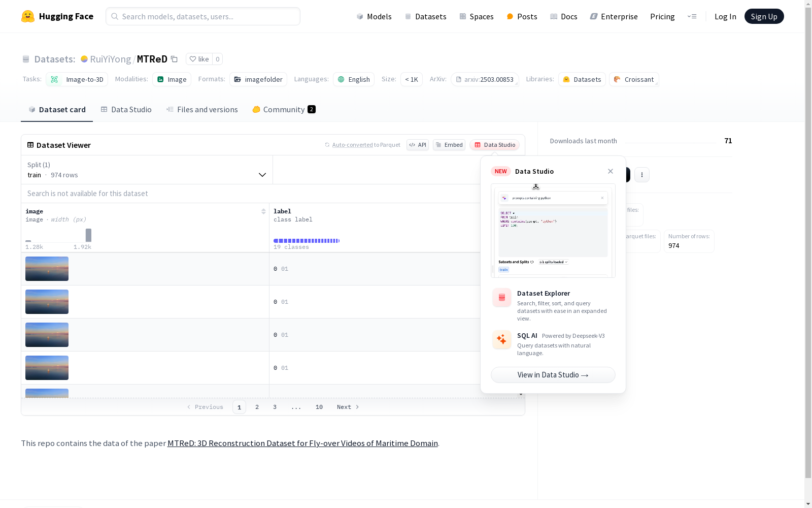Click the Sign Up button
812x508 pixels.
click(x=764, y=16)
